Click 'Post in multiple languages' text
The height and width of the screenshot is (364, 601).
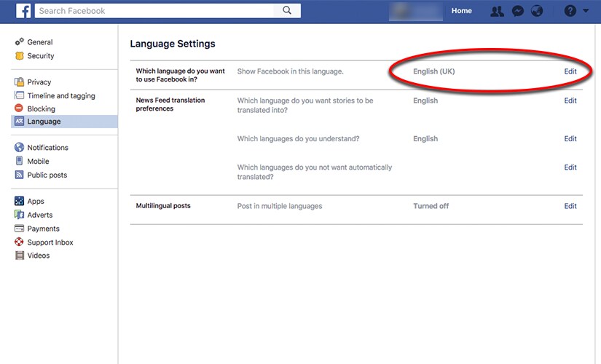pos(280,206)
